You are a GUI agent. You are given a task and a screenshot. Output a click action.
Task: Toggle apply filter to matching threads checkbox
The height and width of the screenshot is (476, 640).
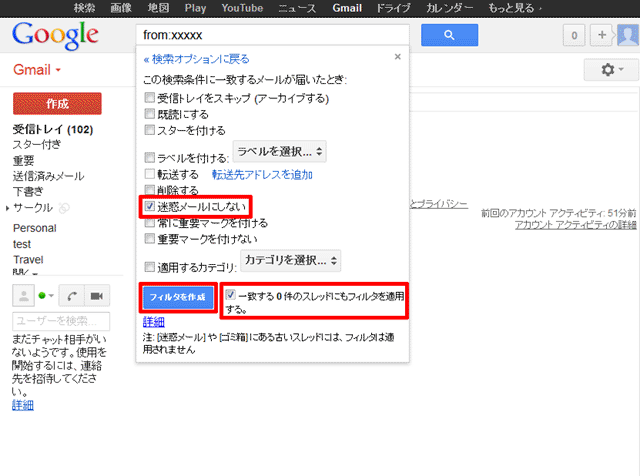click(x=231, y=296)
